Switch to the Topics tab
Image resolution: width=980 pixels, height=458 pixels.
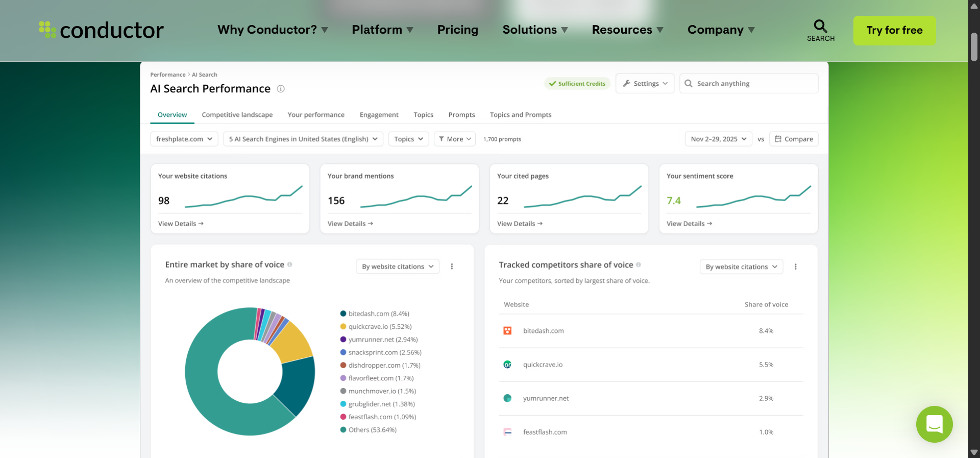(424, 115)
